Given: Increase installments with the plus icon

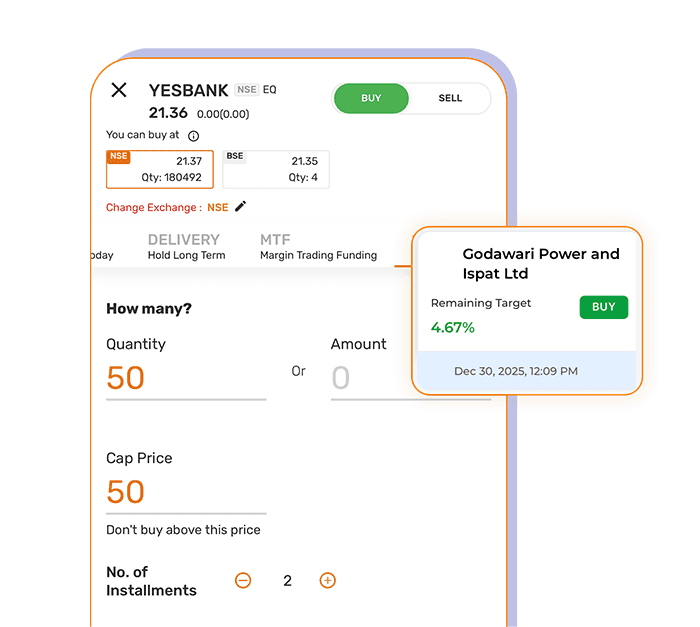Looking at the screenshot, I should [327, 580].
